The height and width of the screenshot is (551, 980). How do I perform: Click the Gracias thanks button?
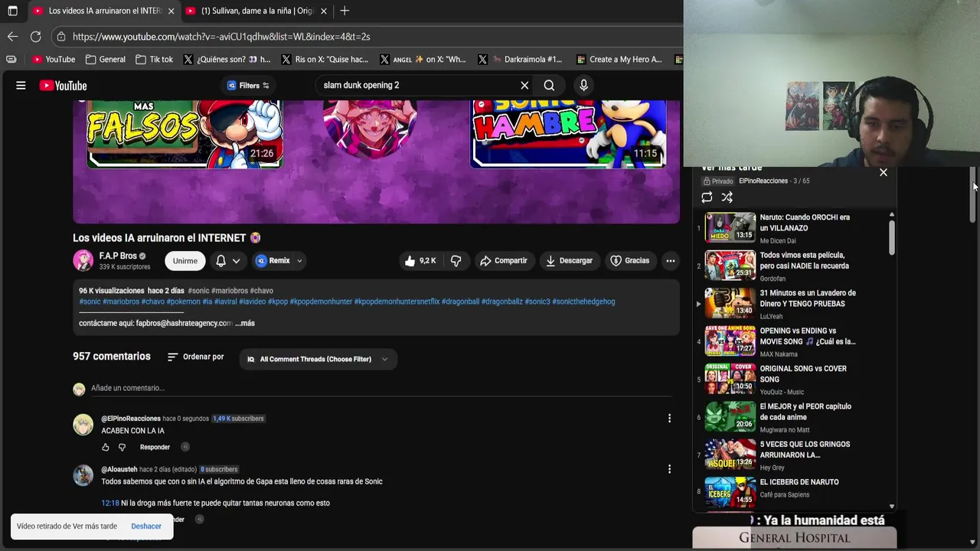coord(629,261)
